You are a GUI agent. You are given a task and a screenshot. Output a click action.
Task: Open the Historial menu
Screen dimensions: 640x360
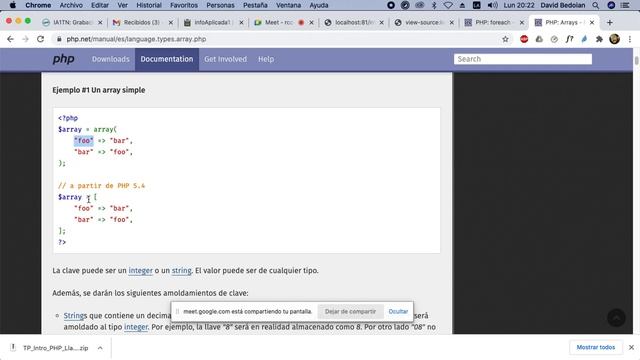(x=149, y=5)
